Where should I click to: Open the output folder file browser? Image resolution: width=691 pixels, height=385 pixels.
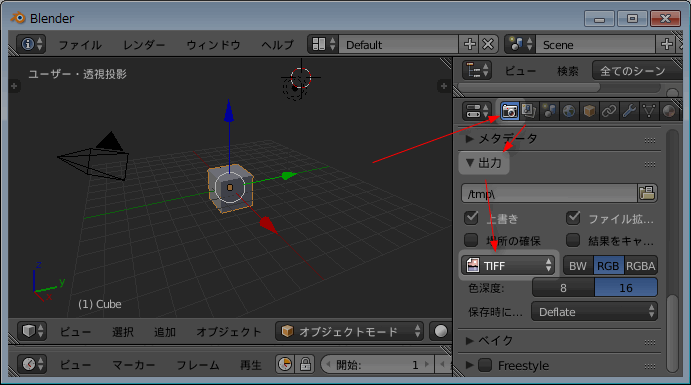[647, 193]
